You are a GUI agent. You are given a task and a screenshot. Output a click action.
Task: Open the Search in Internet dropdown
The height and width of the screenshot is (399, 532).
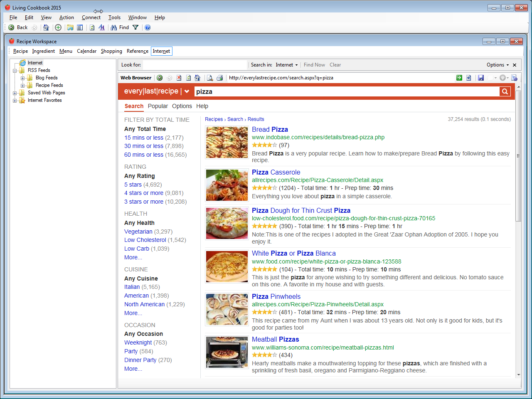(287, 65)
